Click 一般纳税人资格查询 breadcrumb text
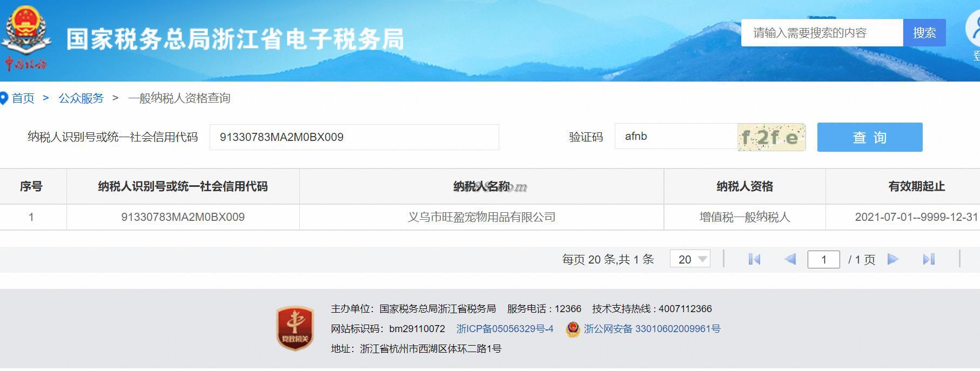 coord(179,98)
